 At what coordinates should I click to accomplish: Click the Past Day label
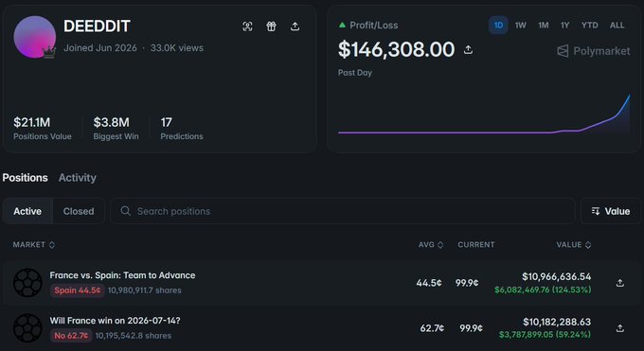(355, 73)
